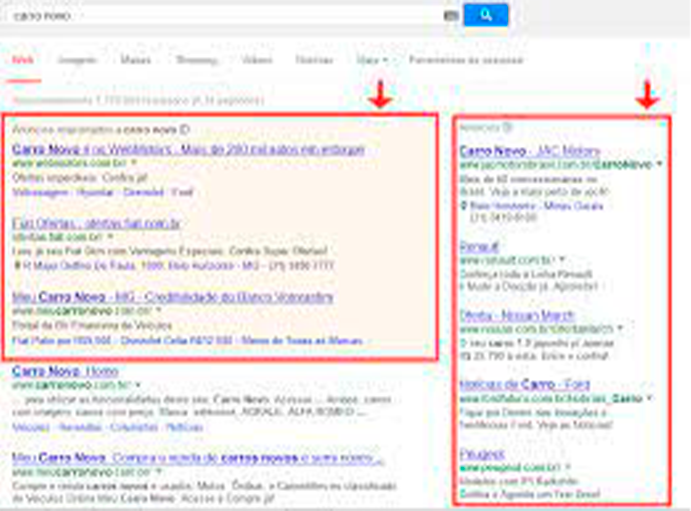Click inside the search text field

pyautogui.click(x=220, y=16)
